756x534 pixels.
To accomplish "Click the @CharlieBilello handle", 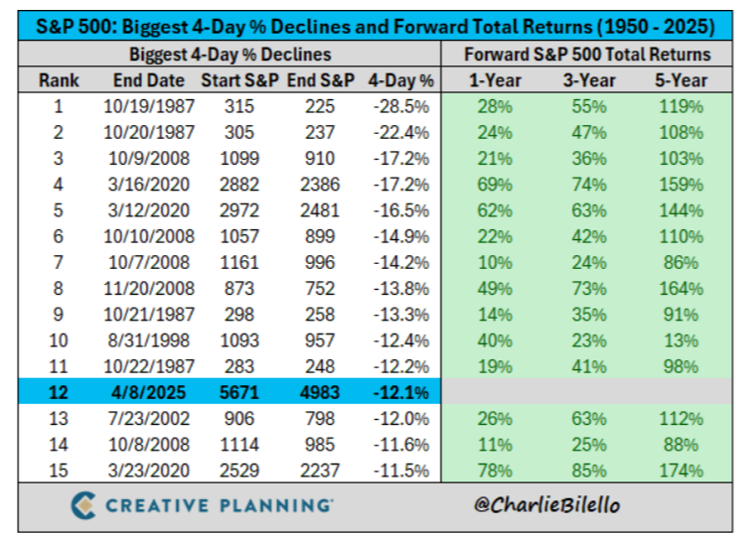I will coord(547,504).
